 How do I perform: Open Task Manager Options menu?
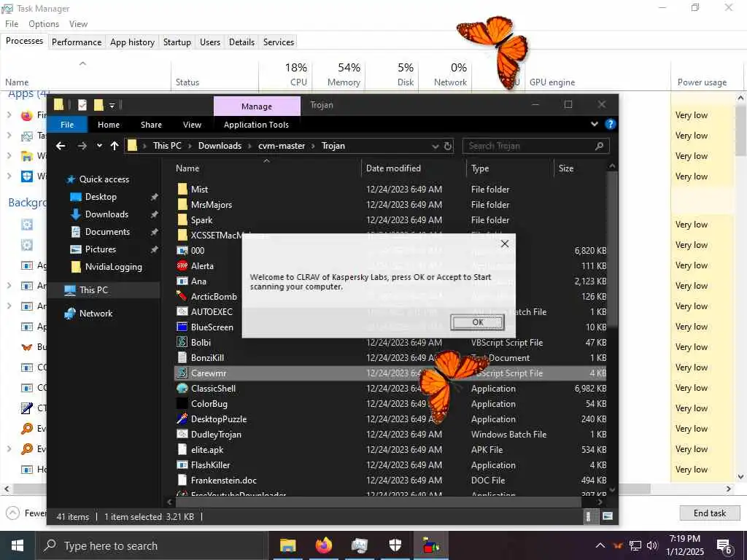coord(44,24)
